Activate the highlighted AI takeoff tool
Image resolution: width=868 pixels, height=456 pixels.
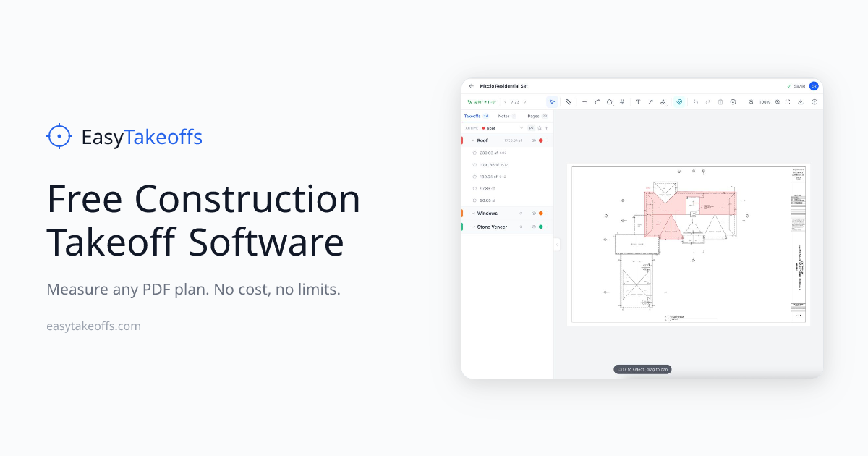tap(679, 101)
